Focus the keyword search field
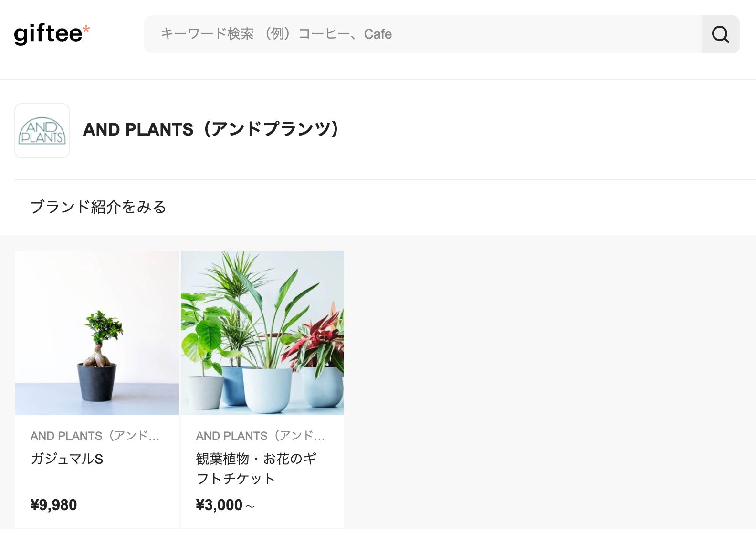The height and width of the screenshot is (544, 756). [x=422, y=34]
